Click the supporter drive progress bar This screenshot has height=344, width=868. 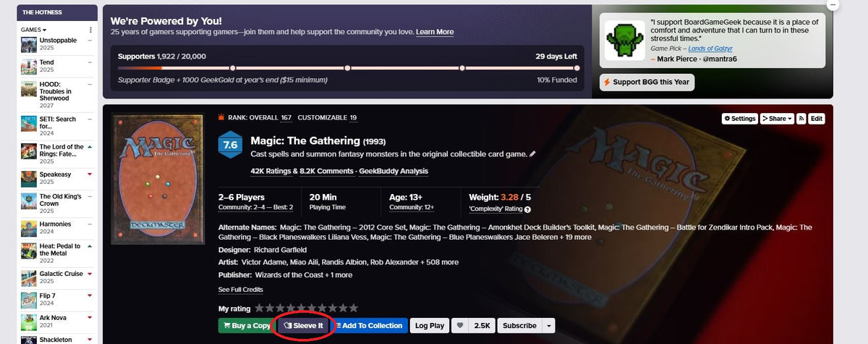click(347, 68)
